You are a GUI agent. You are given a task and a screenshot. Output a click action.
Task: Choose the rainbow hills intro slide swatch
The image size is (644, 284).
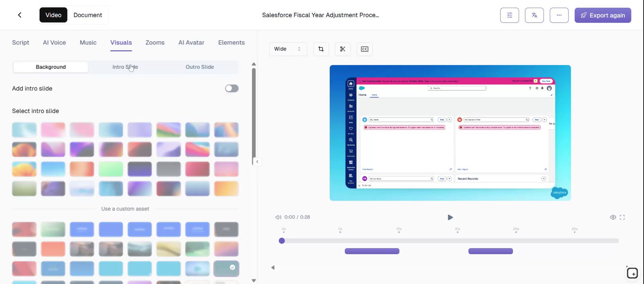[x=168, y=130]
